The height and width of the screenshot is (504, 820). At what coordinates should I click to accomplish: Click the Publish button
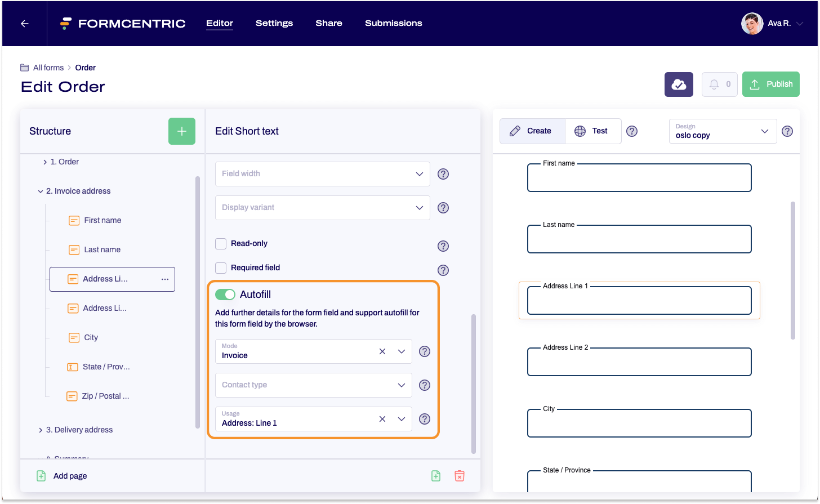(770, 84)
